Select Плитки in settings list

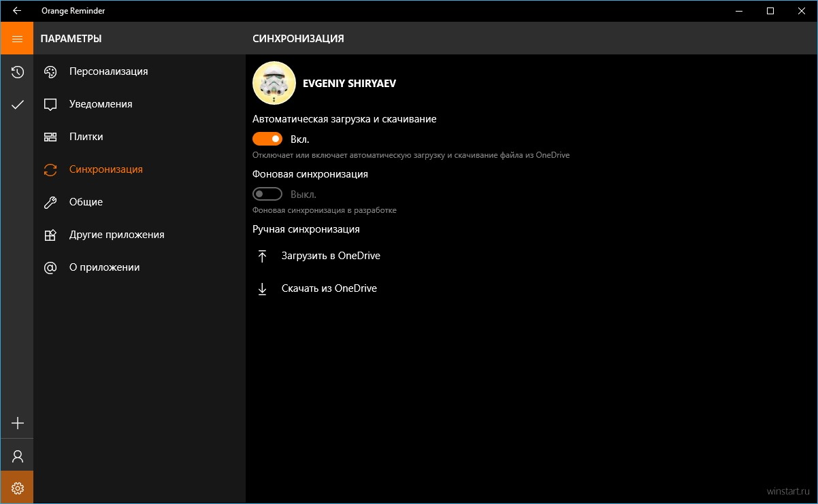tap(140, 137)
